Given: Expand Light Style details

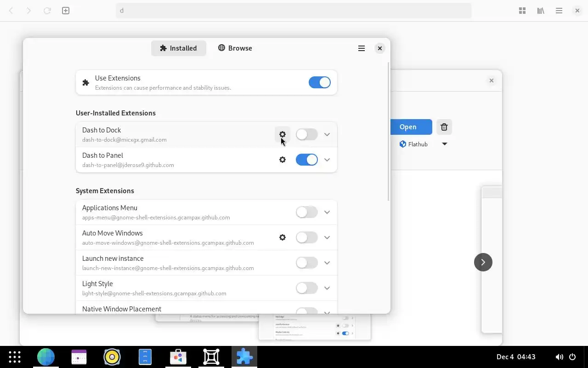Looking at the screenshot, I should 327,288.
